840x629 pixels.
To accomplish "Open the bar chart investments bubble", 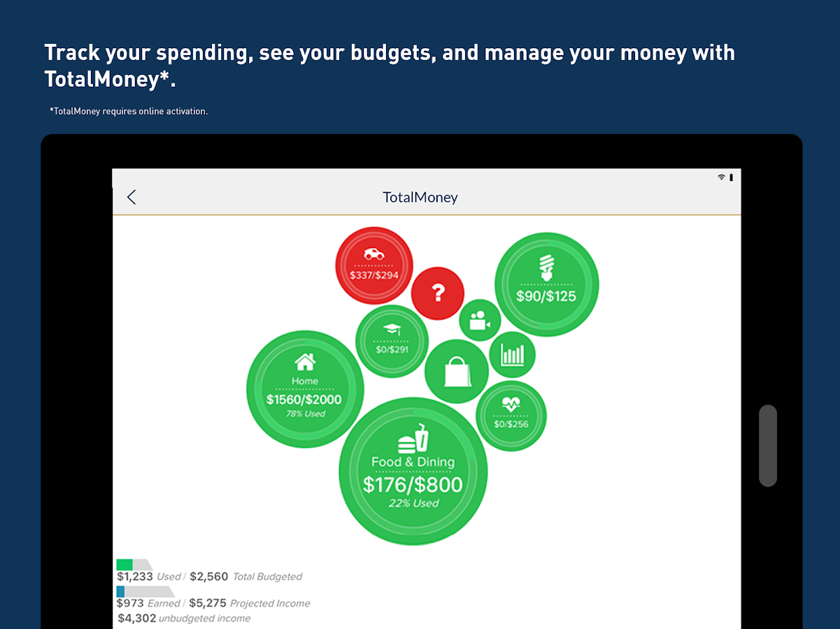I will click(x=512, y=355).
